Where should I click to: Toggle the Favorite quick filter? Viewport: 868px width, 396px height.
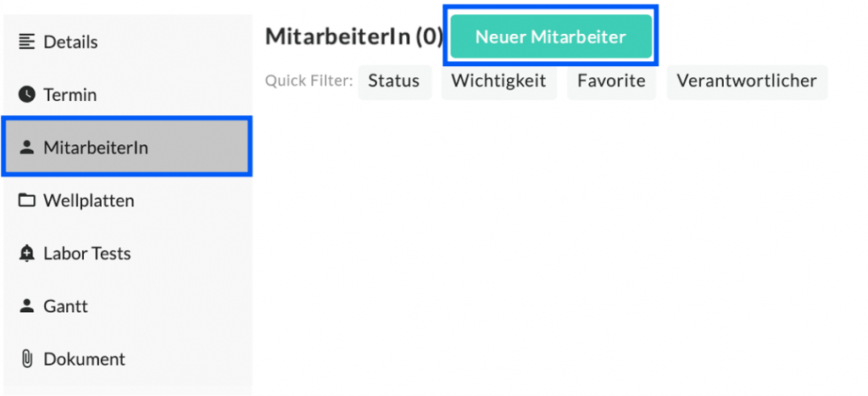point(611,81)
